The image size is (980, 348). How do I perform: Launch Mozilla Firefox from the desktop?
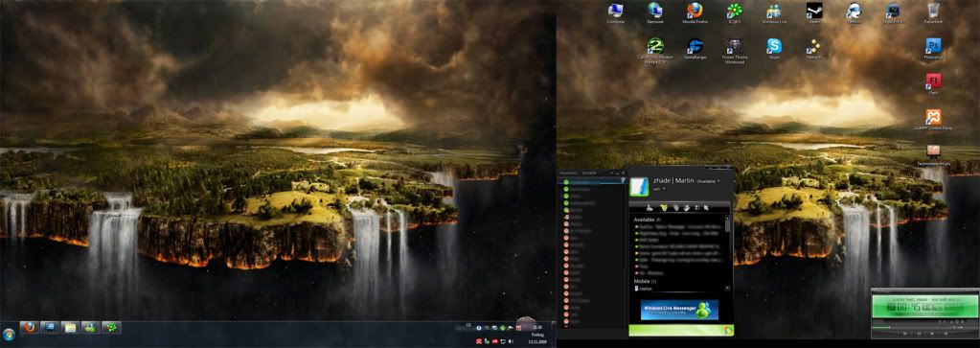[x=695, y=12]
